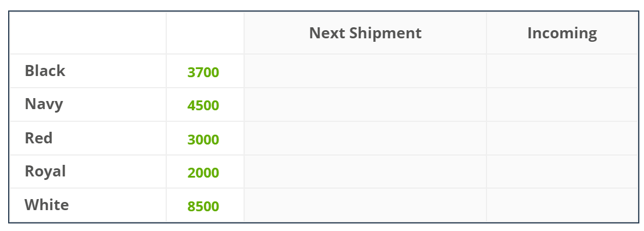Click the Next Shipment column header
The height and width of the screenshot is (231, 644).
pyautogui.click(x=365, y=33)
